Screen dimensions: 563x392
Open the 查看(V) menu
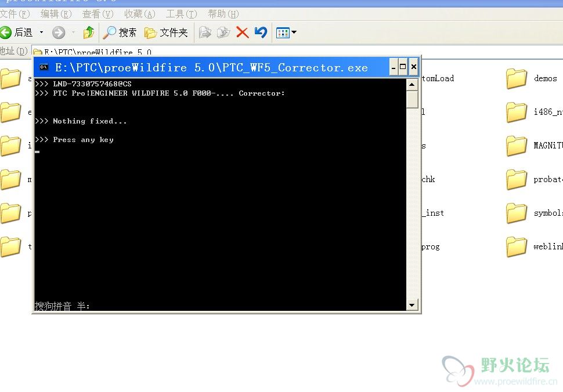98,14
